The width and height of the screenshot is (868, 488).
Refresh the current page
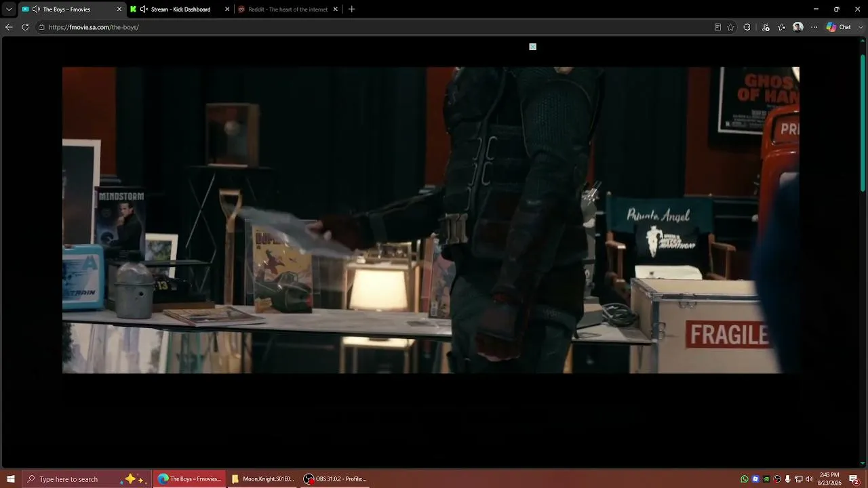coord(25,27)
